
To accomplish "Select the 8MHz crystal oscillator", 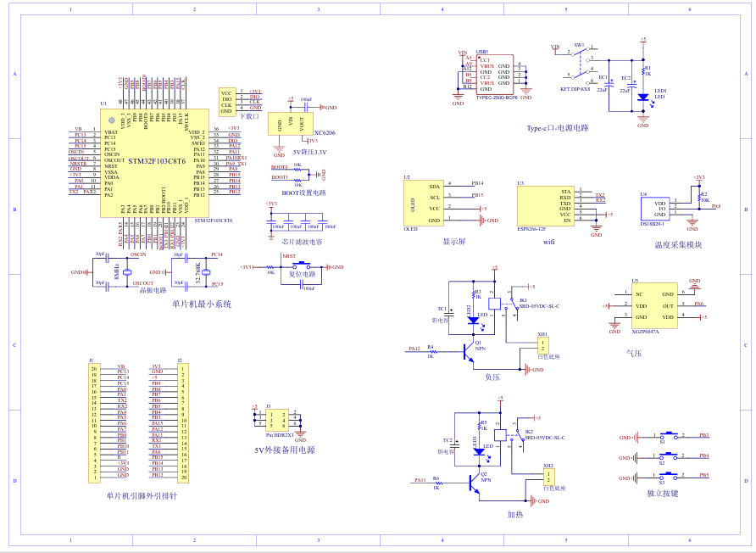I will 127,271.
